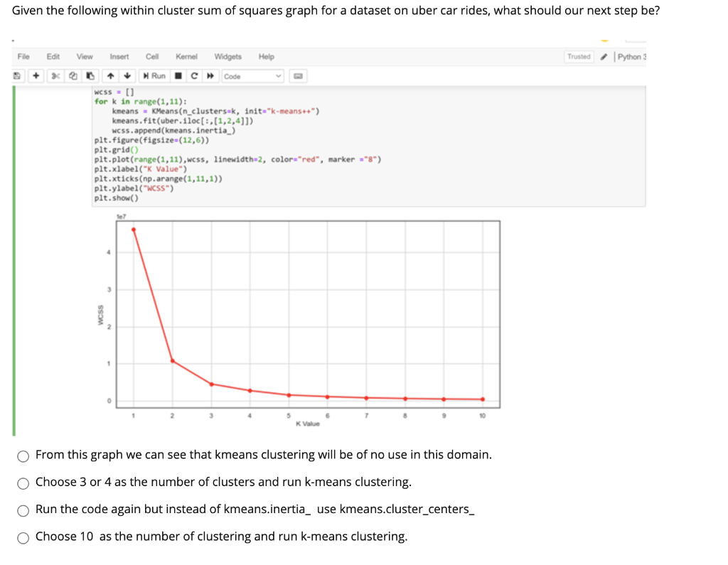Insert a new cell with plus icon
728x565 pixels.
click(36, 75)
